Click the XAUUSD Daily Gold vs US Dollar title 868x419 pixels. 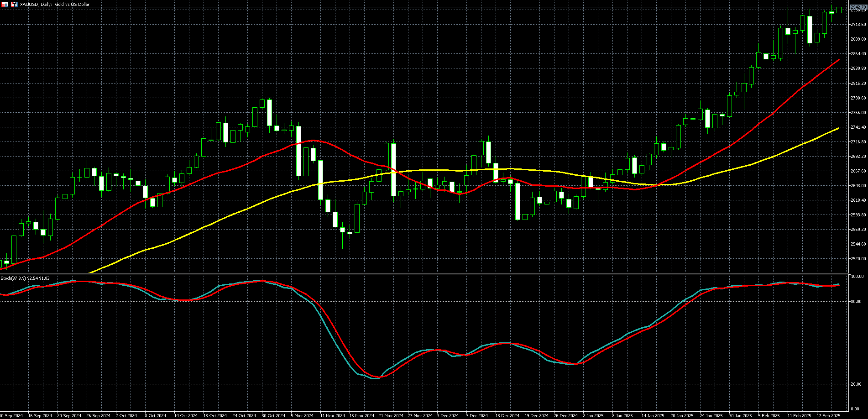click(55, 4)
